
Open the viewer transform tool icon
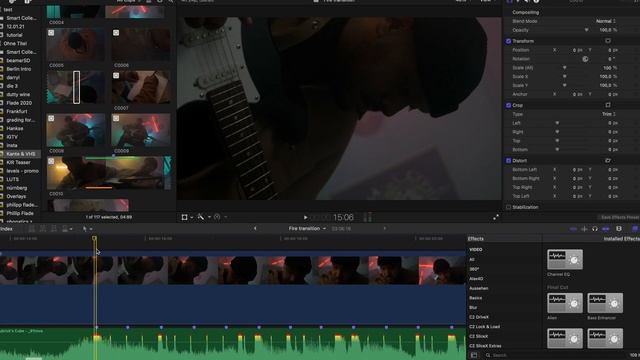tap(184, 217)
